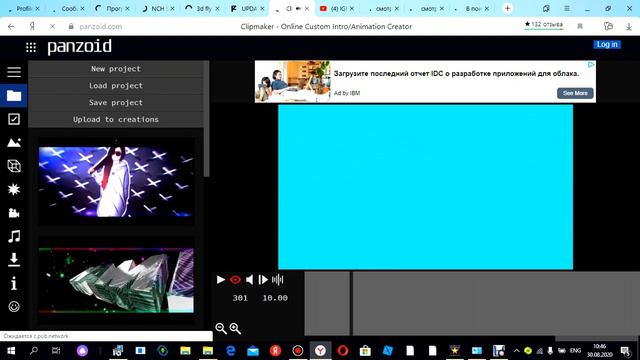Switch to the 3d fly browser tab
This screenshot has height=360, width=640.
click(202, 9)
